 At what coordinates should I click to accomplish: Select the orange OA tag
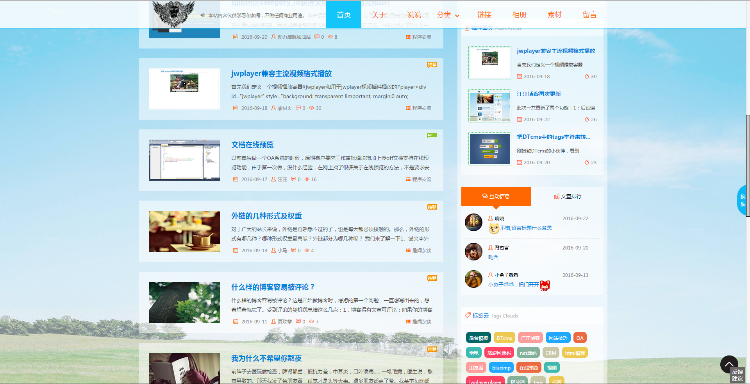pos(580,338)
